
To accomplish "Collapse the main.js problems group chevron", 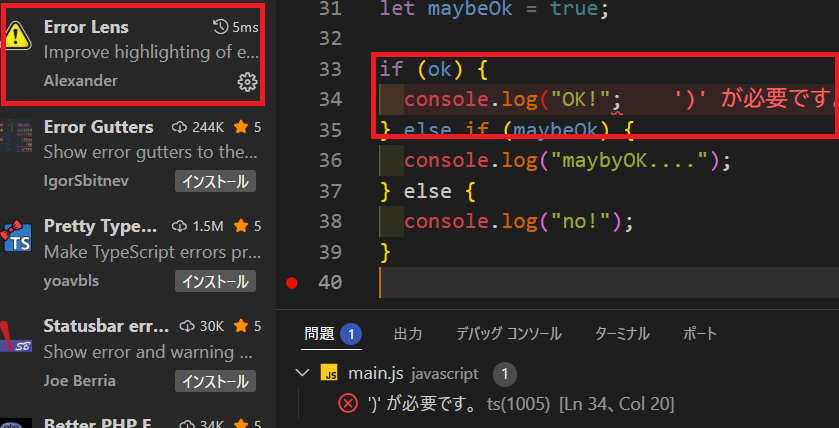I will point(303,372).
